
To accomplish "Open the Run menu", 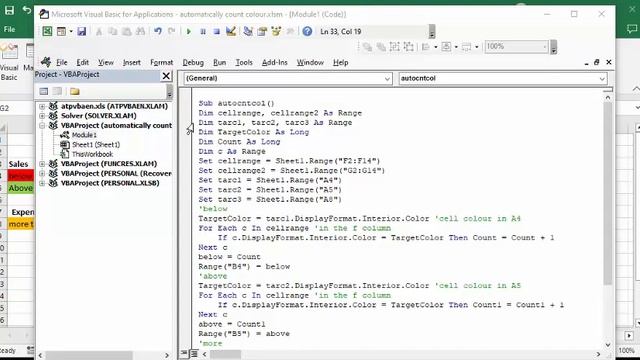I will pos(220,62).
